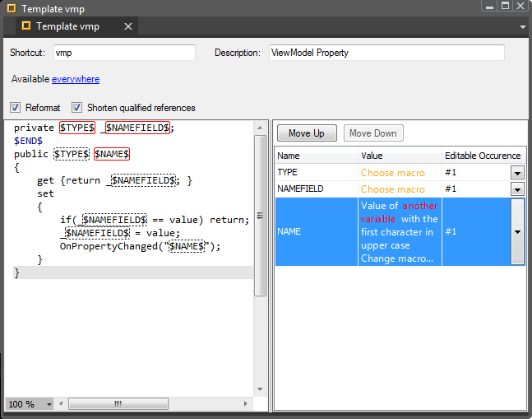Open the tab list dropdown arrow
This screenshot has width=532, height=419.
pyautogui.click(x=522, y=27)
